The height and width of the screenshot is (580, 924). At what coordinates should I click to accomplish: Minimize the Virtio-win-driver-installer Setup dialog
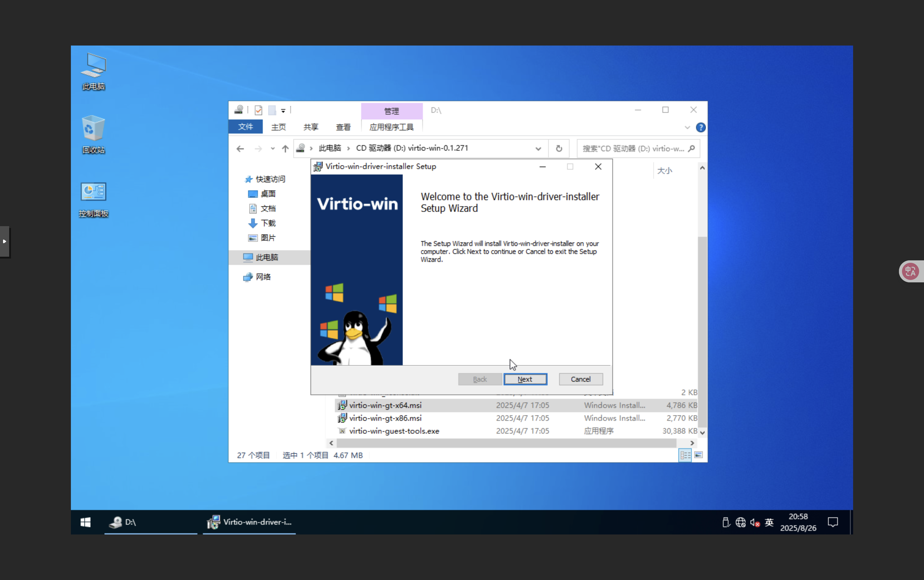pos(542,167)
